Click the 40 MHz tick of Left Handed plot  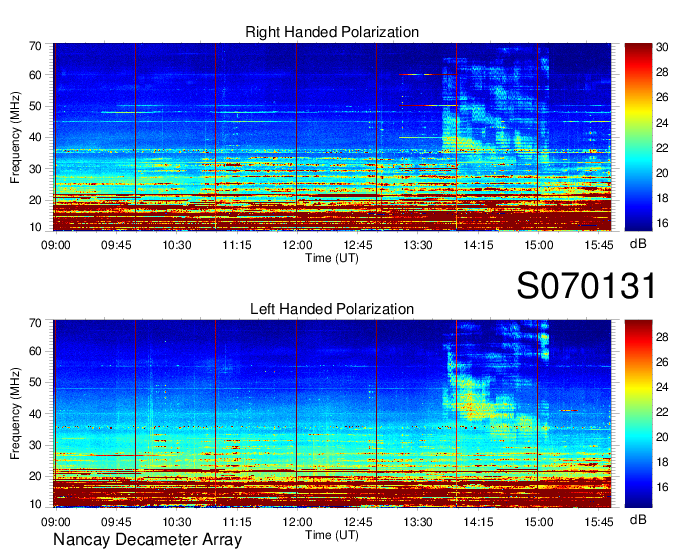tap(36, 414)
